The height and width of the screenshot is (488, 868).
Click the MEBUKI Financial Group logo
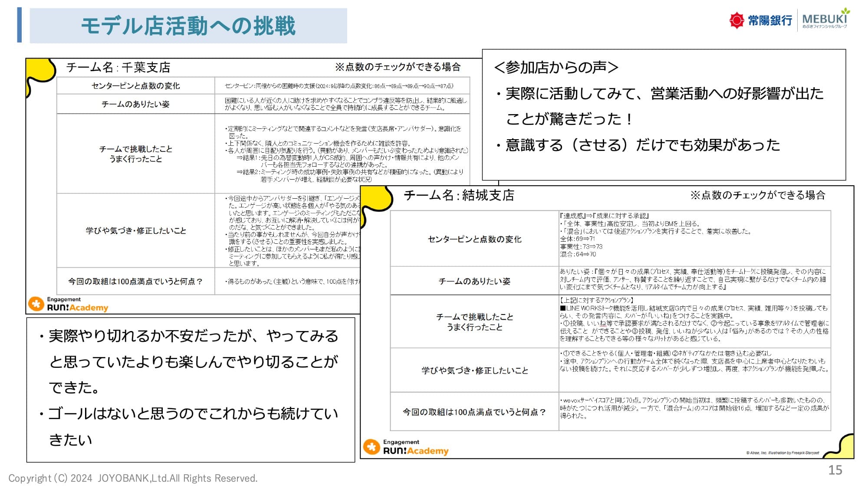(x=825, y=20)
